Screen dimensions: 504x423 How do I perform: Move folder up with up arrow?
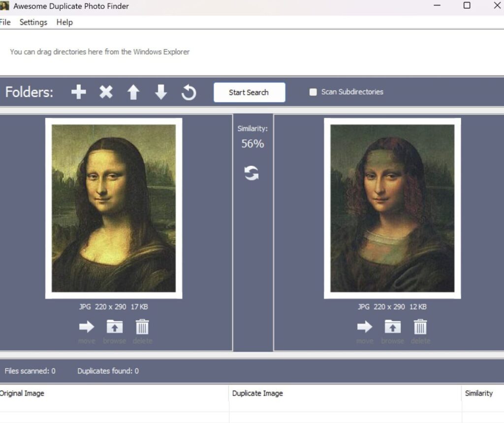point(133,92)
